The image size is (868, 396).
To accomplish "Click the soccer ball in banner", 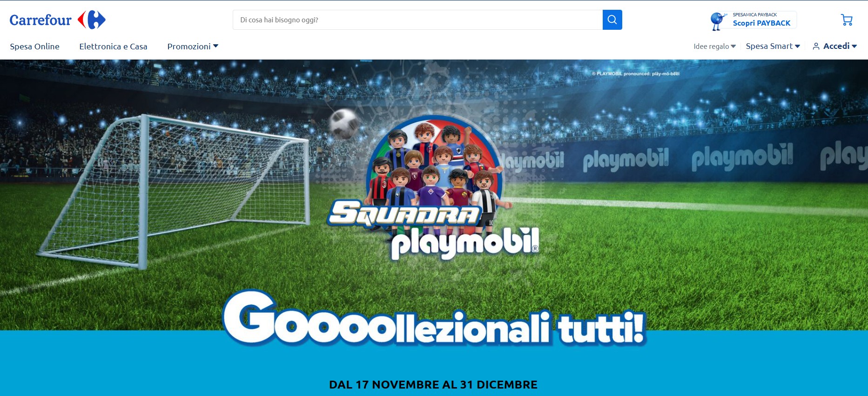I will pos(344,123).
